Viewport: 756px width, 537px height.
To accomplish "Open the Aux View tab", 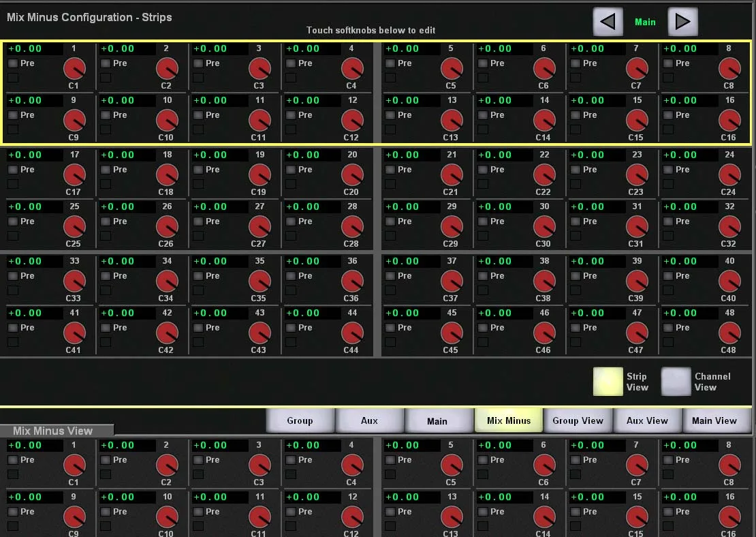I will click(x=648, y=420).
